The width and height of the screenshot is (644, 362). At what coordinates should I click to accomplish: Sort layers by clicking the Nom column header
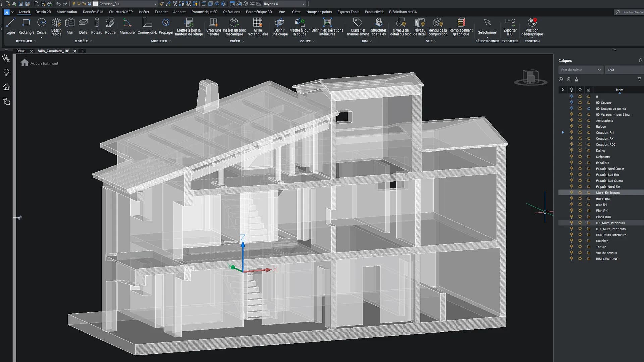[x=619, y=90]
